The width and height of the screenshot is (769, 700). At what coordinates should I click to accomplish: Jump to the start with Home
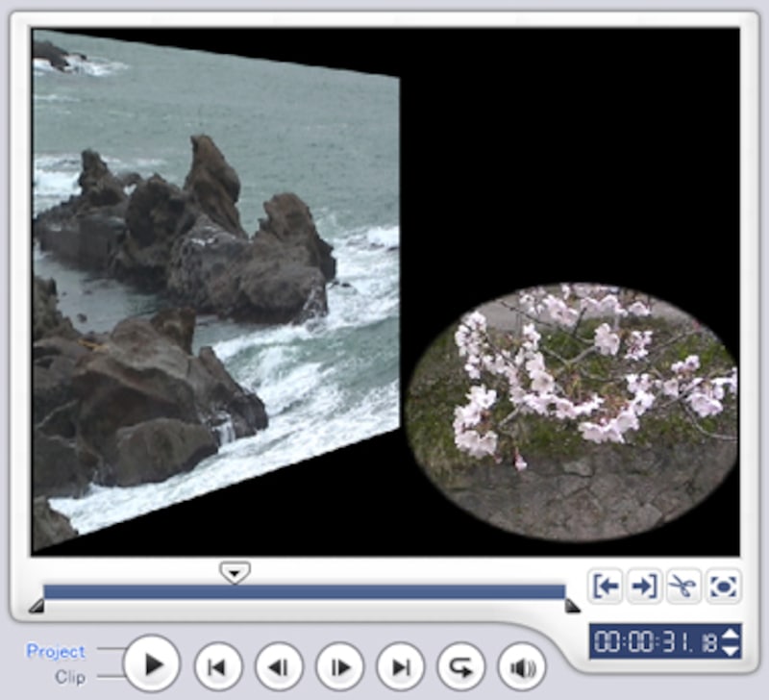point(218,666)
